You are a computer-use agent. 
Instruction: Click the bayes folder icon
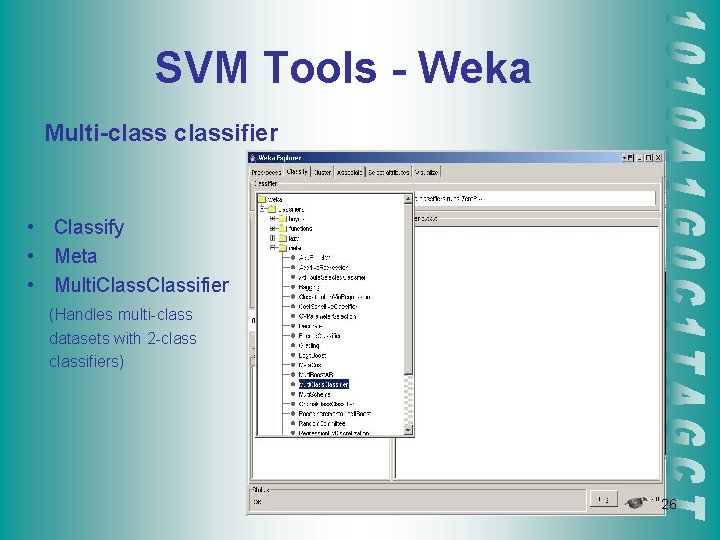(283, 219)
